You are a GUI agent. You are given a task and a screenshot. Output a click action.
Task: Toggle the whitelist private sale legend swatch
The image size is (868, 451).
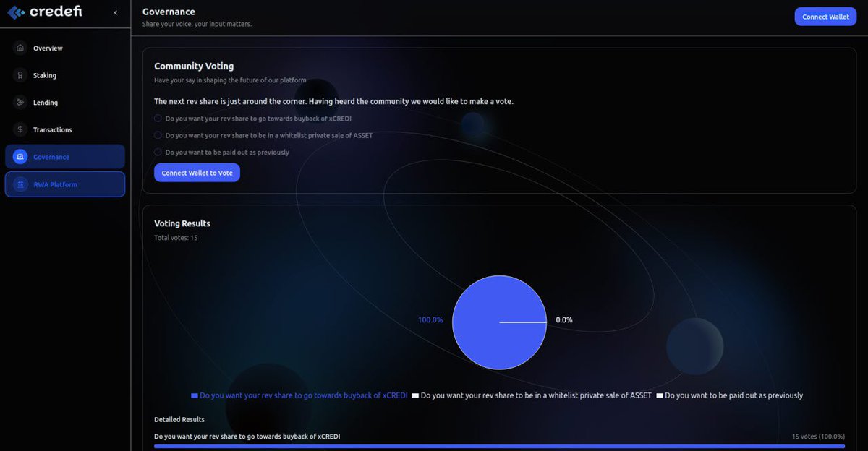tap(415, 396)
